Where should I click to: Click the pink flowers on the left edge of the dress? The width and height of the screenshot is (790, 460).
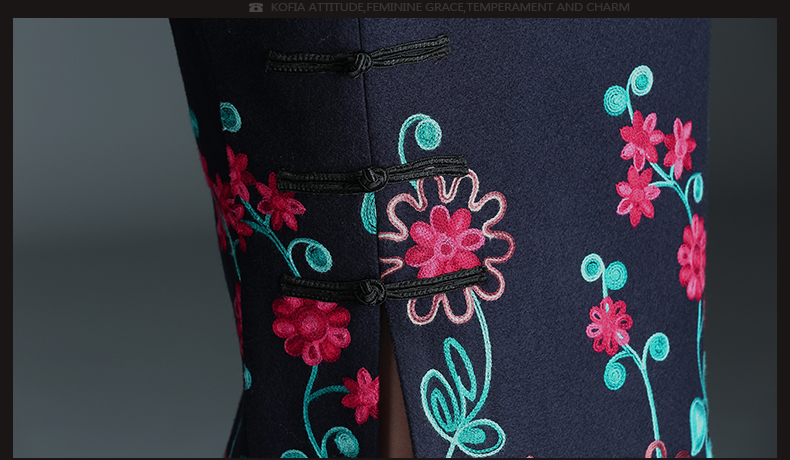[x=245, y=195]
